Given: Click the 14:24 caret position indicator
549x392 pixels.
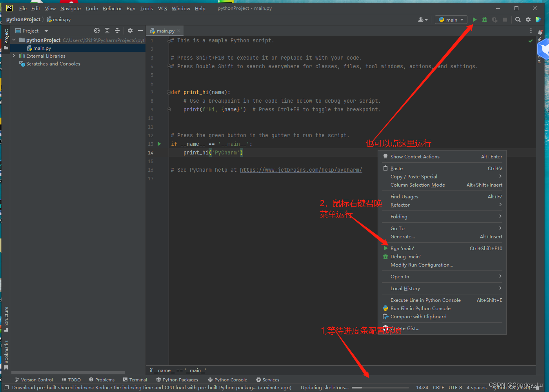Looking at the screenshot, I should coord(422,388).
